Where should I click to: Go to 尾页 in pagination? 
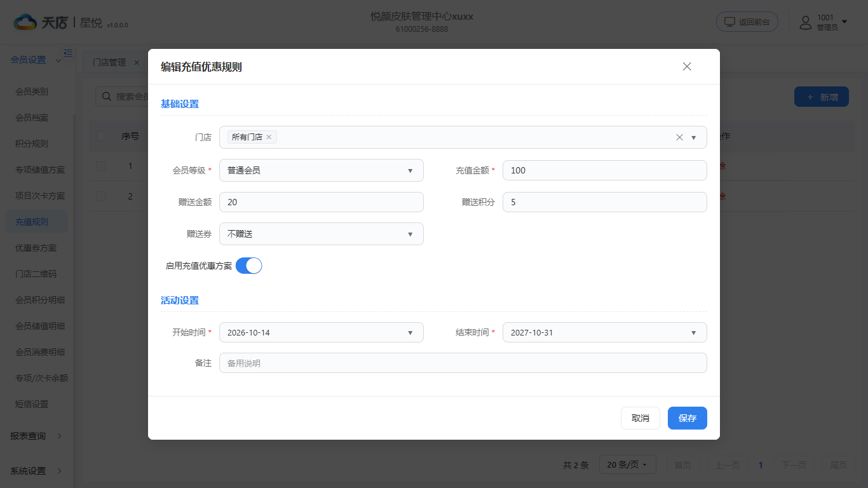[x=838, y=465]
